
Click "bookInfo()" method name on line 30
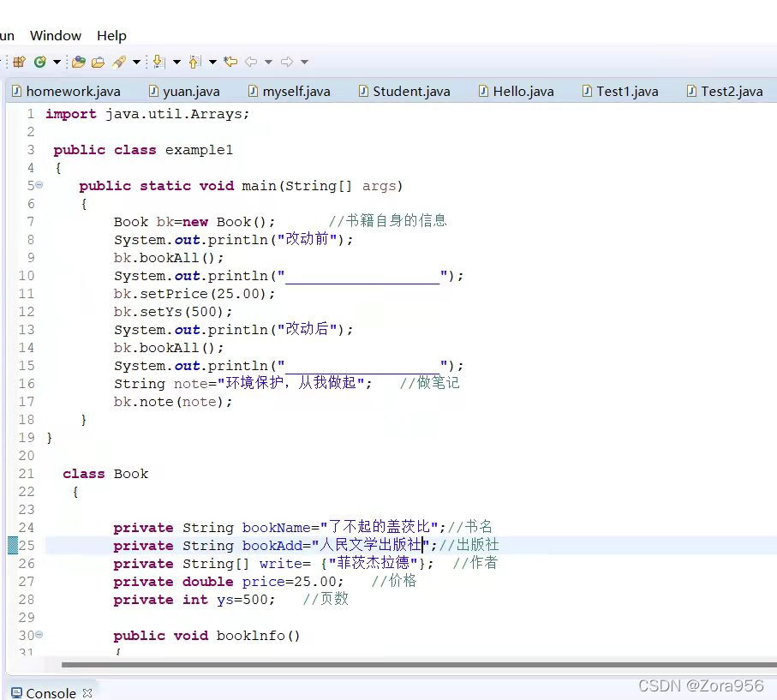pos(258,636)
